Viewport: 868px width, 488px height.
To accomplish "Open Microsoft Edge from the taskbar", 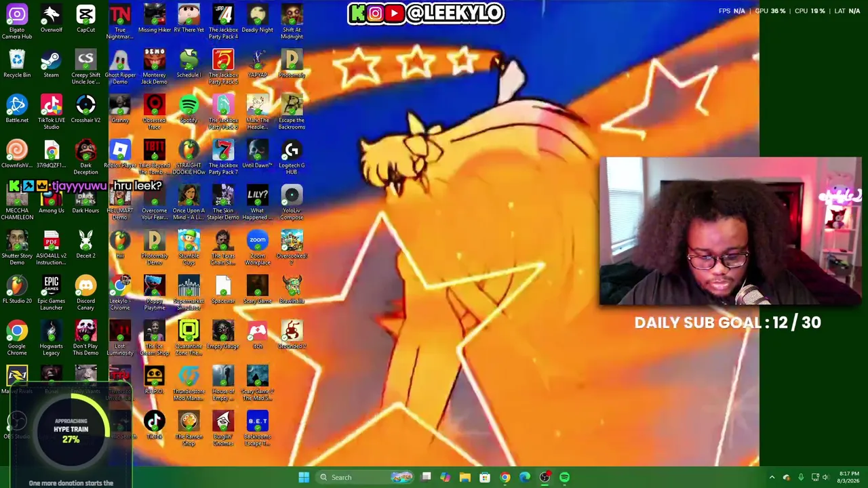I will 525,477.
